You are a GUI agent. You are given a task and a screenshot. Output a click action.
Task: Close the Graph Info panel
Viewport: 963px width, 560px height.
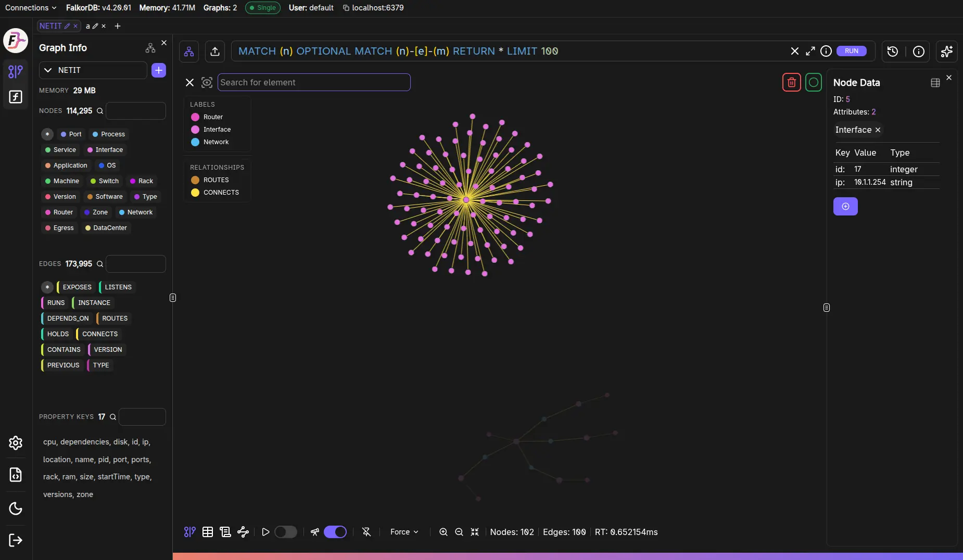[x=164, y=43]
